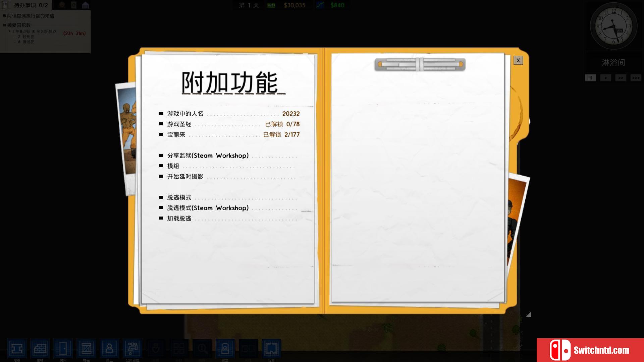Close the folder with X button

pos(518,60)
